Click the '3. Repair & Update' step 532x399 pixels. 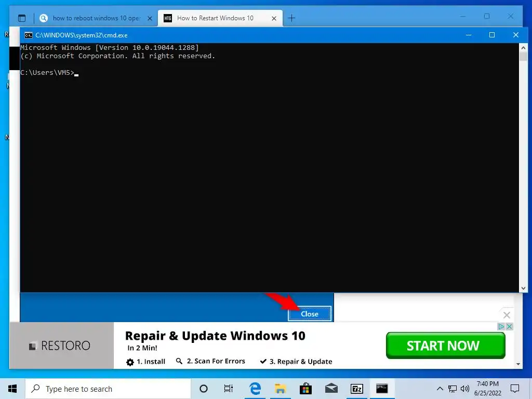[x=296, y=362]
